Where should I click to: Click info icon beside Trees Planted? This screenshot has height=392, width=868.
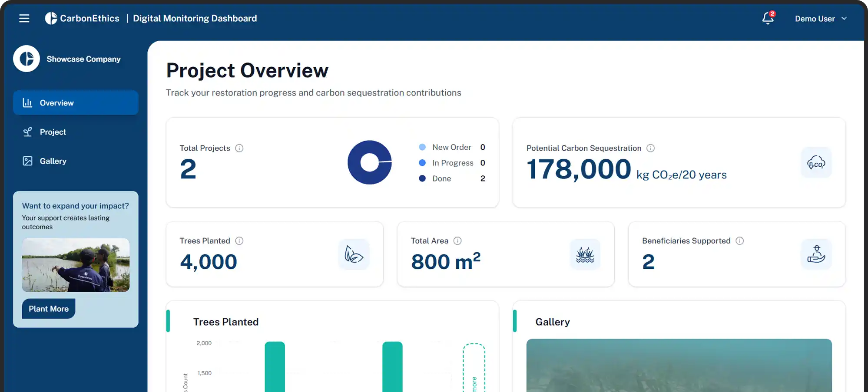coord(239,241)
